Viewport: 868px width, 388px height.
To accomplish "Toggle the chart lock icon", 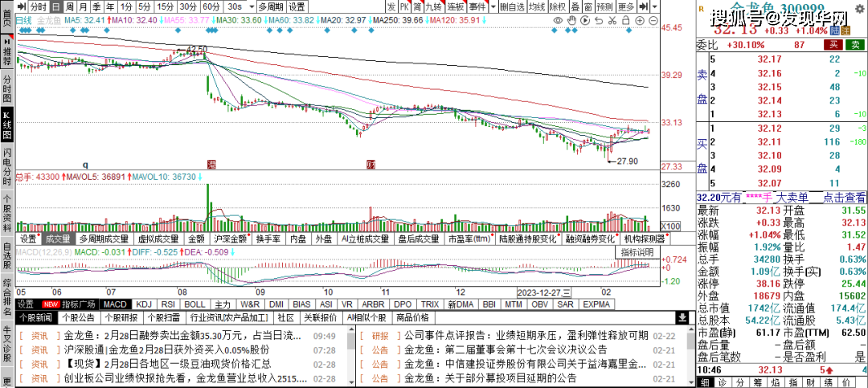I will 626,18.
